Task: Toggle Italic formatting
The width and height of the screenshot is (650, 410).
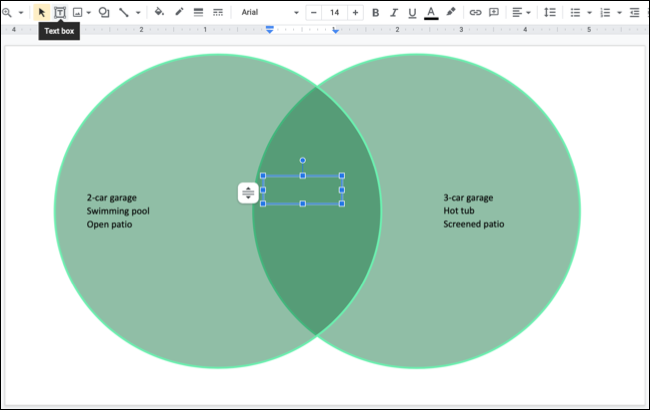Action: click(x=394, y=12)
